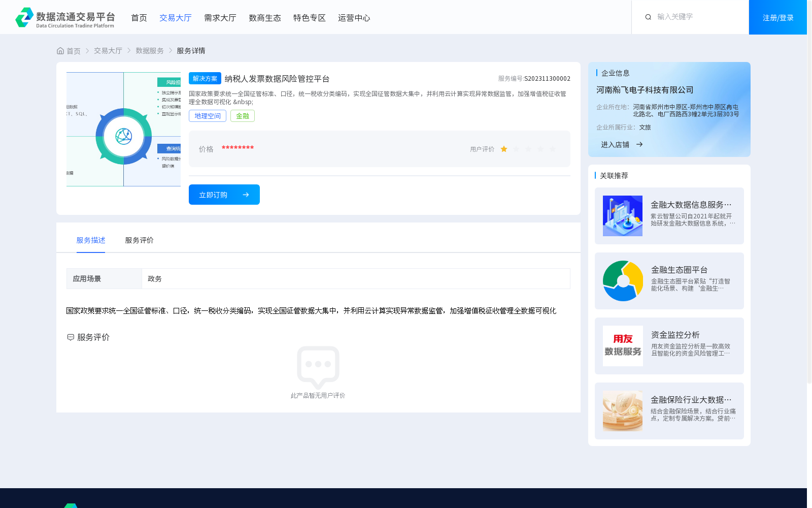The width and height of the screenshot is (812, 508).
Task: Click the arrow next to 进入店铺
Action: [x=639, y=144]
